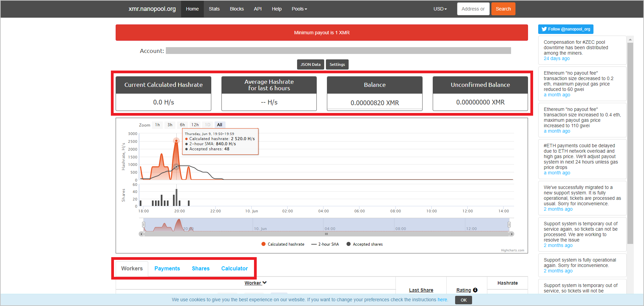Image resolution: width=644 pixels, height=306 pixels.
Task: Open the Stats page
Action: coord(214,9)
